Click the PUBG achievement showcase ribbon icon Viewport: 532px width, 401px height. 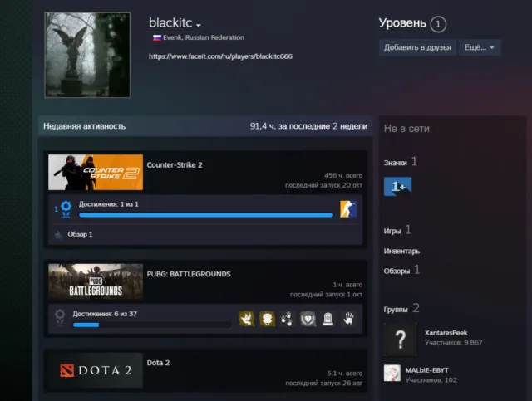(60, 317)
